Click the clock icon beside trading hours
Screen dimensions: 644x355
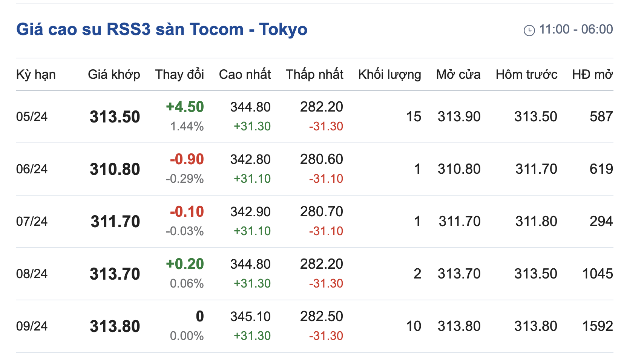pos(529,30)
